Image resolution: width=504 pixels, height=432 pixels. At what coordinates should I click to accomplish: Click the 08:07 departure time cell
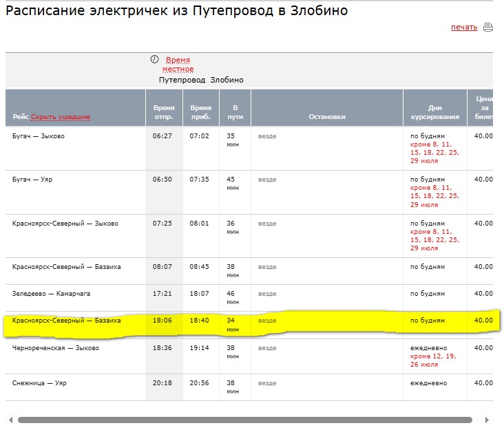coord(162,267)
